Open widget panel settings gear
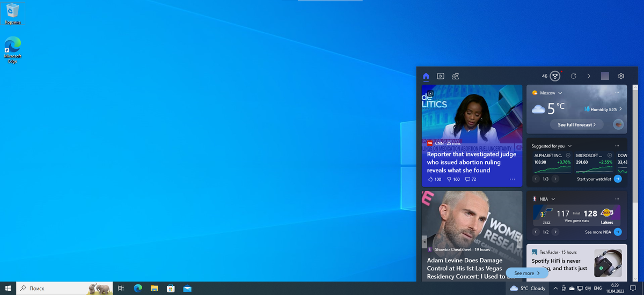 [x=621, y=76]
